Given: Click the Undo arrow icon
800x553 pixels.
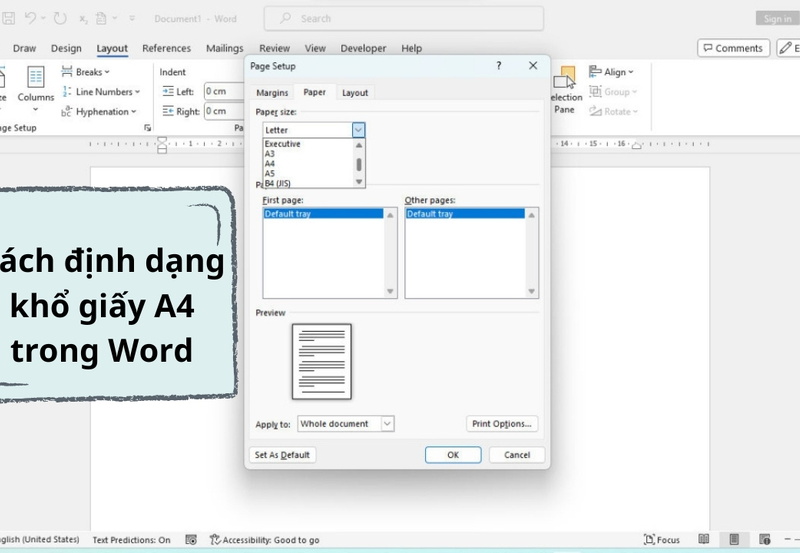Looking at the screenshot, I should (30, 18).
